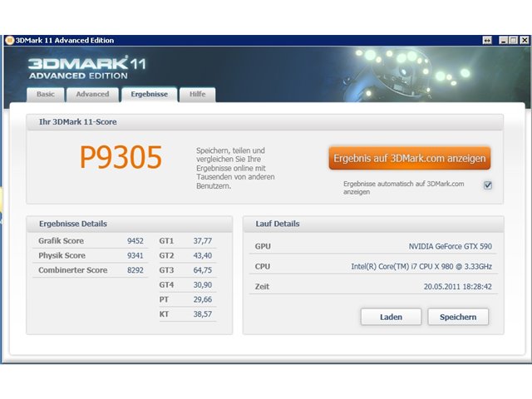Click the Laden button

coord(391,317)
